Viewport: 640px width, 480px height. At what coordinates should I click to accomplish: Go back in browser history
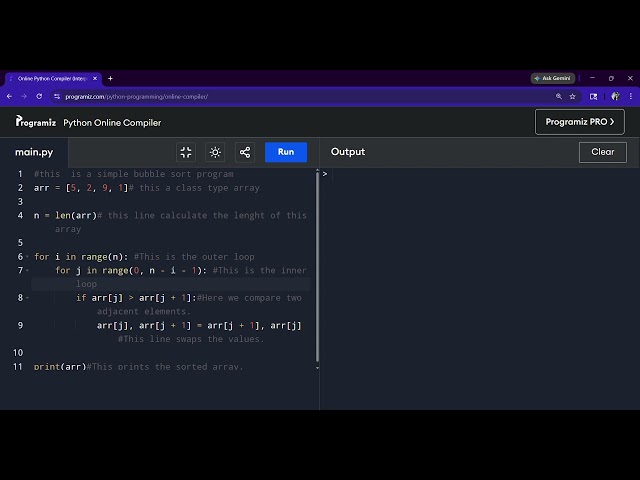click(9, 96)
